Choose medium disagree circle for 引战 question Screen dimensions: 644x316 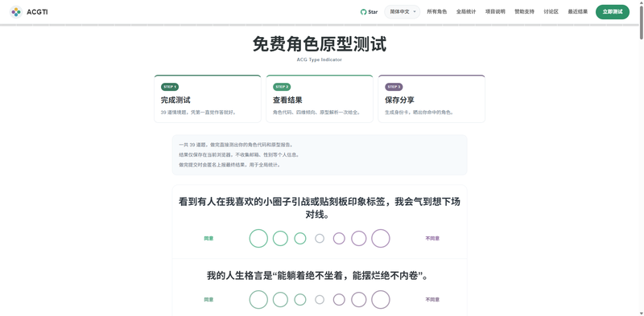358,239
